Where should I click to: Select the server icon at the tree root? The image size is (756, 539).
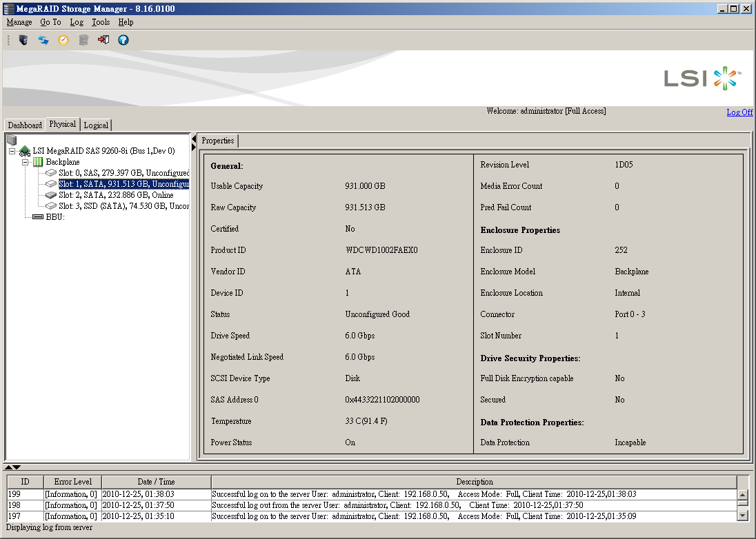tap(11, 140)
